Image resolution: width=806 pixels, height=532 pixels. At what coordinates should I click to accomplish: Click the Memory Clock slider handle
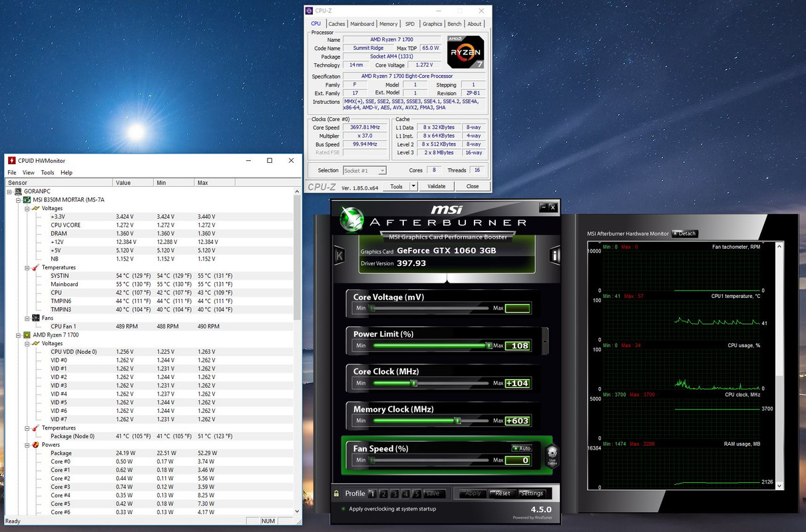click(457, 420)
